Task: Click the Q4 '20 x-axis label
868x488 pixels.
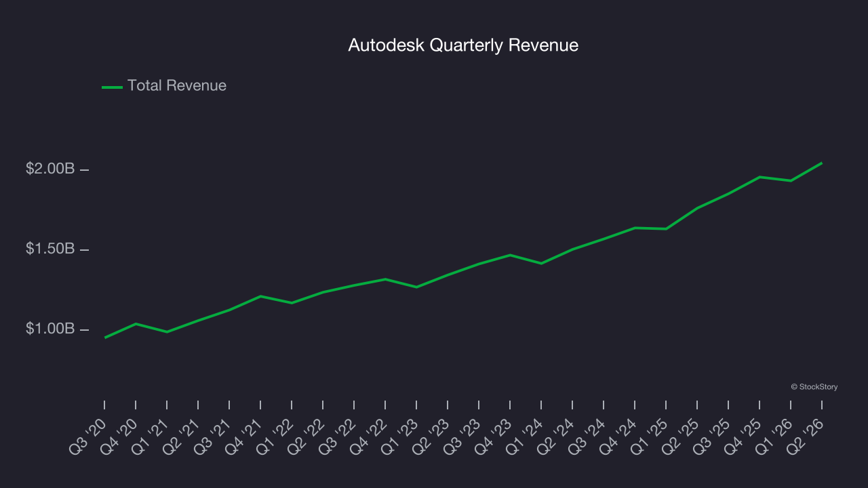Action: (120, 436)
